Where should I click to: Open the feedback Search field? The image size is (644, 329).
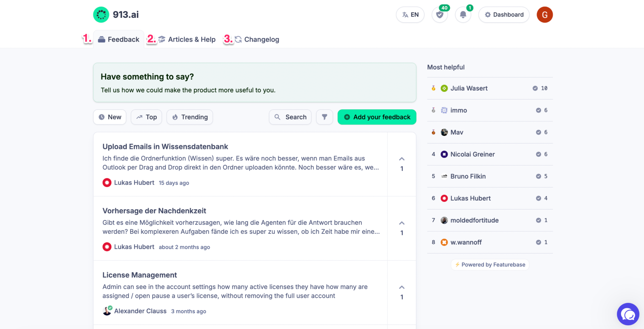[x=290, y=117]
